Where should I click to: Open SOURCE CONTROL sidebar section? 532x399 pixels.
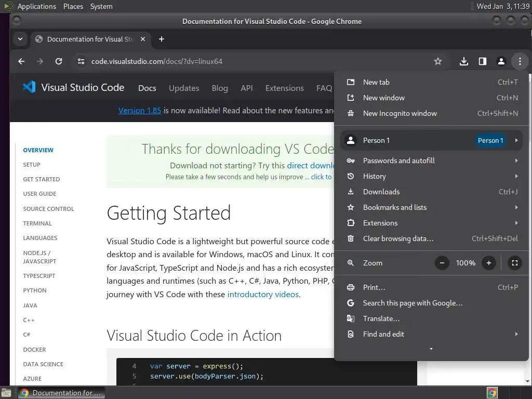[48, 209]
